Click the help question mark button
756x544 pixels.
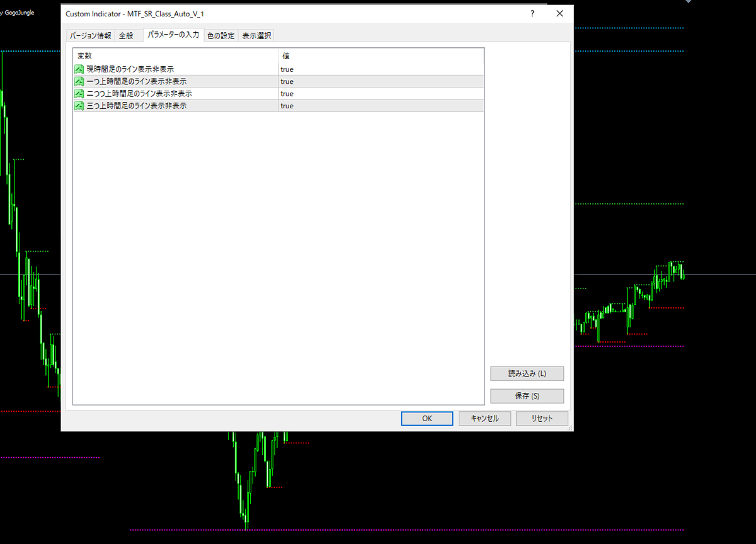click(x=533, y=13)
